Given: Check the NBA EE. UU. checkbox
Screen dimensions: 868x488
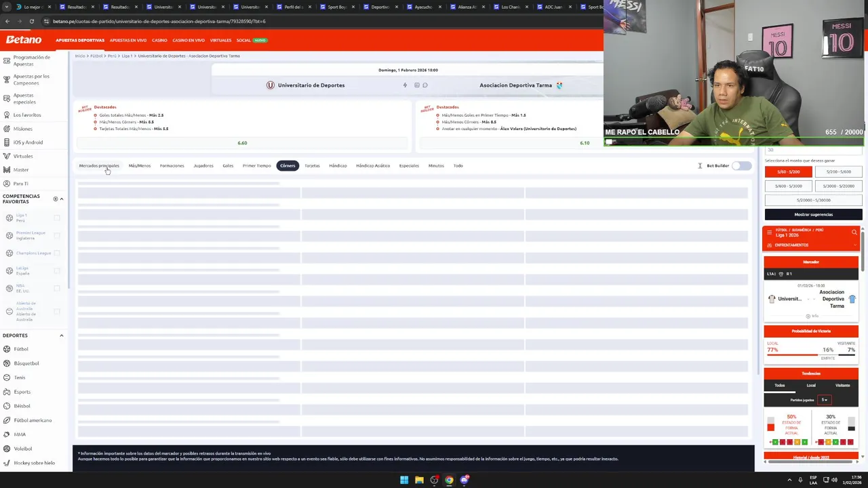Looking at the screenshot, I should click(x=57, y=288).
